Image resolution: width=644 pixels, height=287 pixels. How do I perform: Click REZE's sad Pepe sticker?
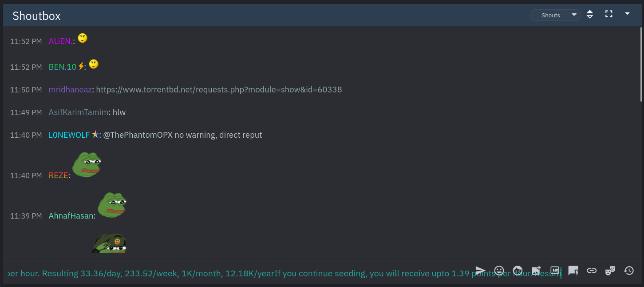pyautogui.click(x=87, y=164)
